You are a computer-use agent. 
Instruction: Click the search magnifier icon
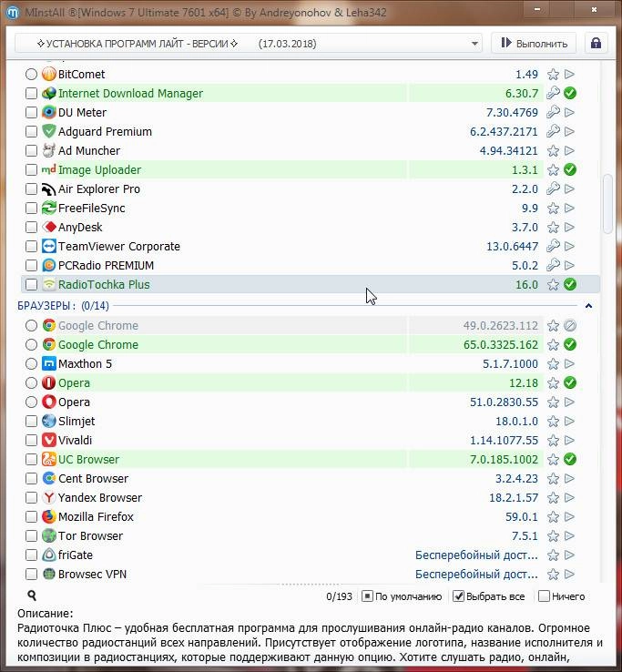point(32,596)
